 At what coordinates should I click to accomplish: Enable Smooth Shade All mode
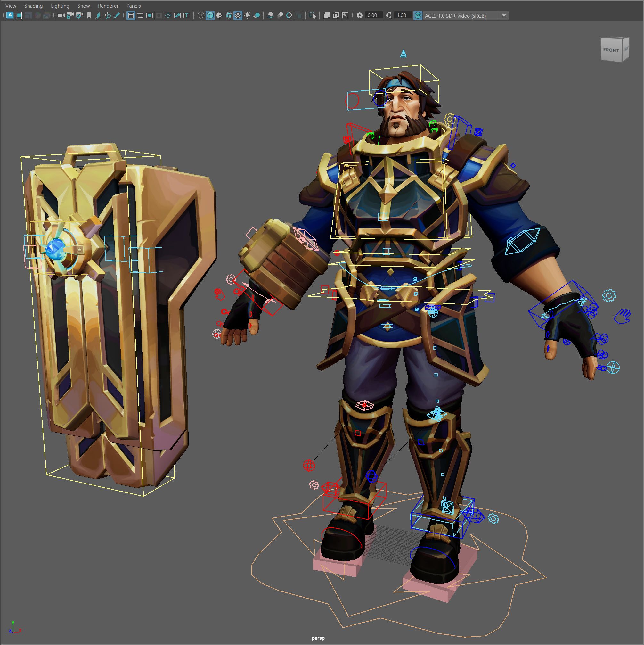click(x=210, y=15)
